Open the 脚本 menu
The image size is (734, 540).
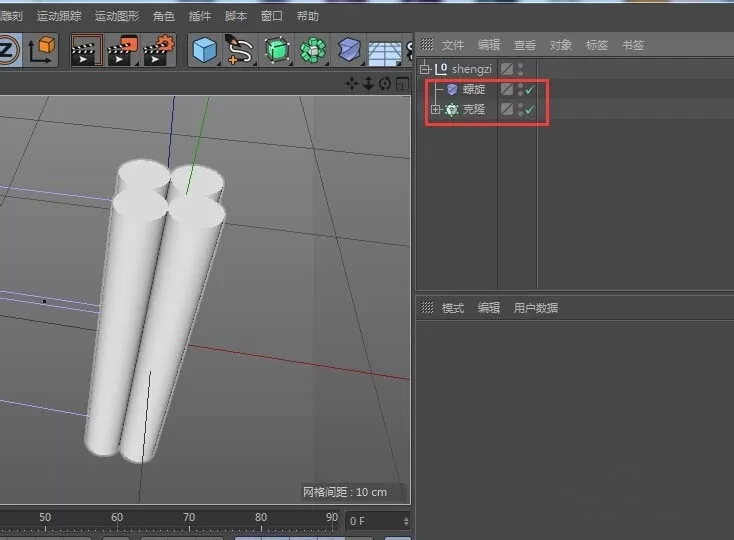[236, 16]
